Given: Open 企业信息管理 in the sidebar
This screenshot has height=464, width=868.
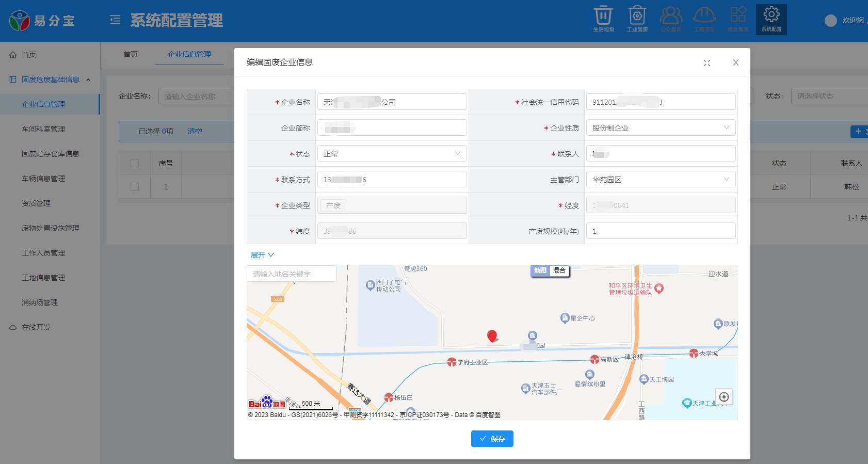Looking at the screenshot, I should [x=50, y=104].
